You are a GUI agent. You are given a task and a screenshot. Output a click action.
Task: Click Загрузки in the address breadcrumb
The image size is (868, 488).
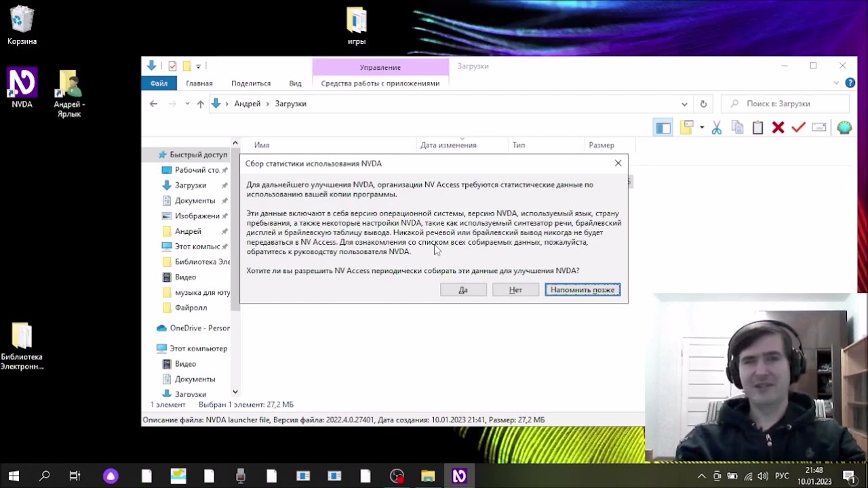291,104
